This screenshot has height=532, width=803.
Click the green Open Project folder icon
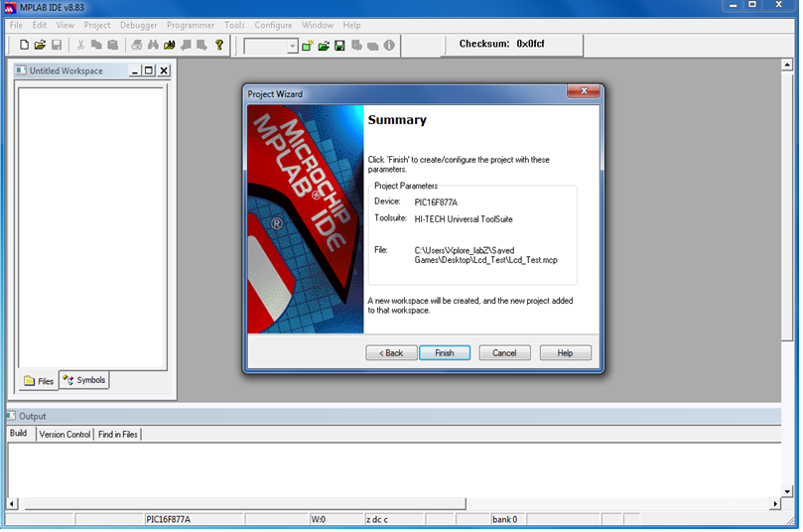324,46
